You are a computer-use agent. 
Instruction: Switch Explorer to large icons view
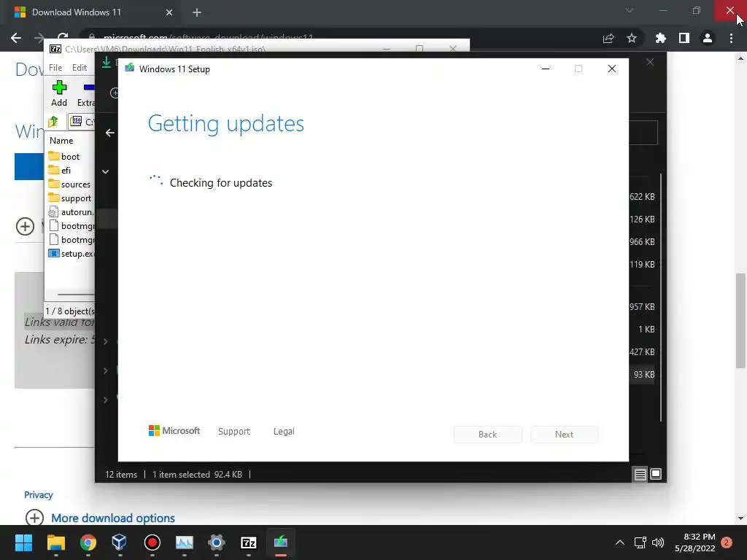[656, 474]
